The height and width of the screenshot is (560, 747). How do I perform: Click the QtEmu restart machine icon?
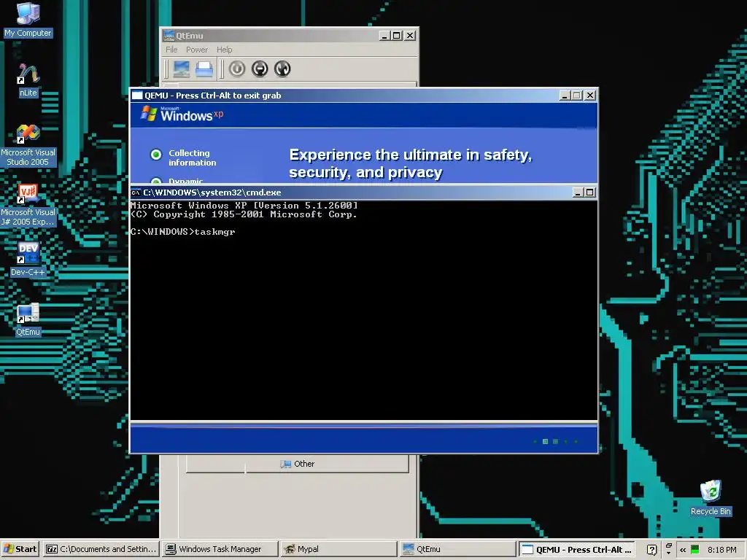[x=282, y=69]
